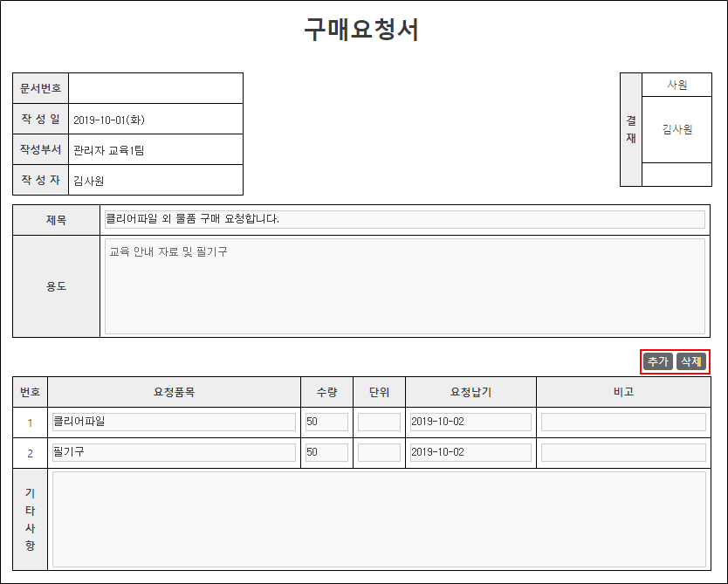Click the 작성부서 value 관리자 교육1팀
This screenshot has height=584, width=728.
pos(109,150)
